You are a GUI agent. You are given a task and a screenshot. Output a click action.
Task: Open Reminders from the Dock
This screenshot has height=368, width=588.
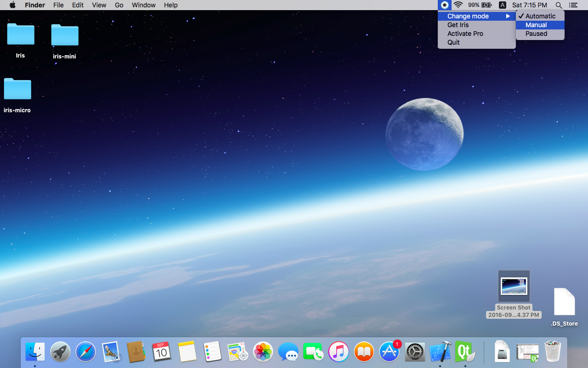pyautogui.click(x=212, y=352)
